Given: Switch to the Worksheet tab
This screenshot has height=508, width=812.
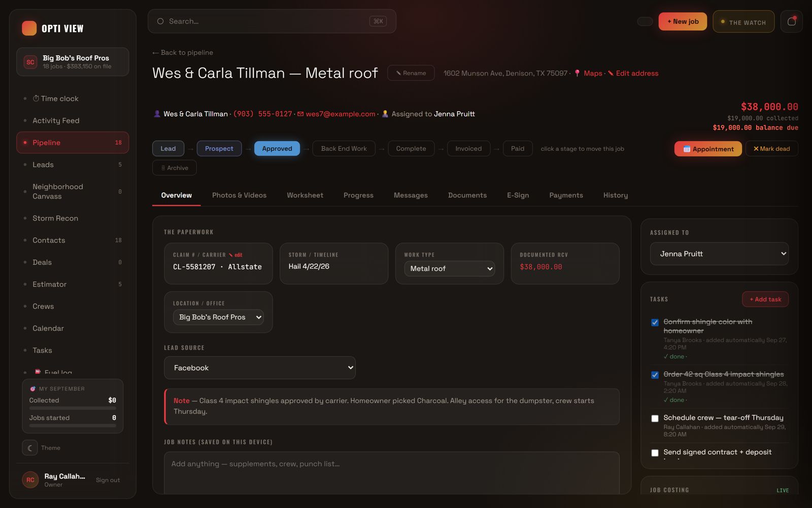Looking at the screenshot, I should [305, 195].
